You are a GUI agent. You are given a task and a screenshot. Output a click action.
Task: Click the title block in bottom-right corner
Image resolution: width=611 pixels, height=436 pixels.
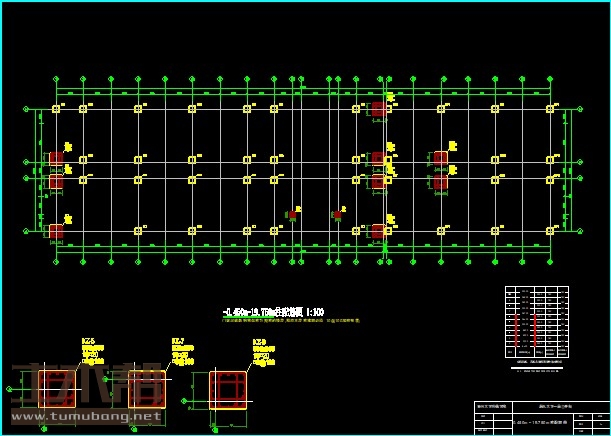tap(540, 417)
